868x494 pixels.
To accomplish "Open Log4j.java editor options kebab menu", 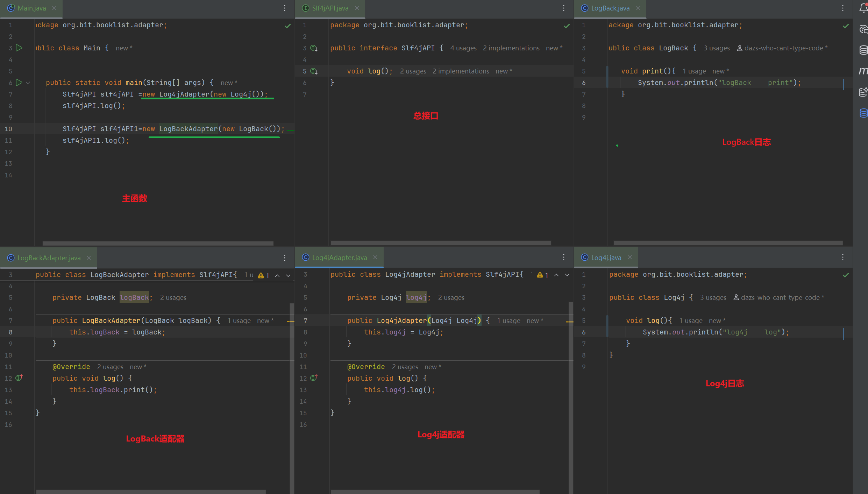I will point(843,257).
